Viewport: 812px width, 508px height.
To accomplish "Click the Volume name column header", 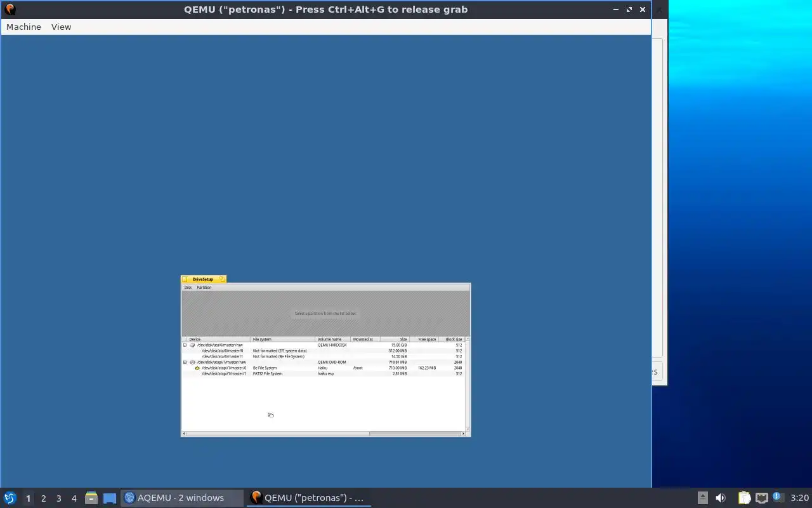I will click(332, 339).
